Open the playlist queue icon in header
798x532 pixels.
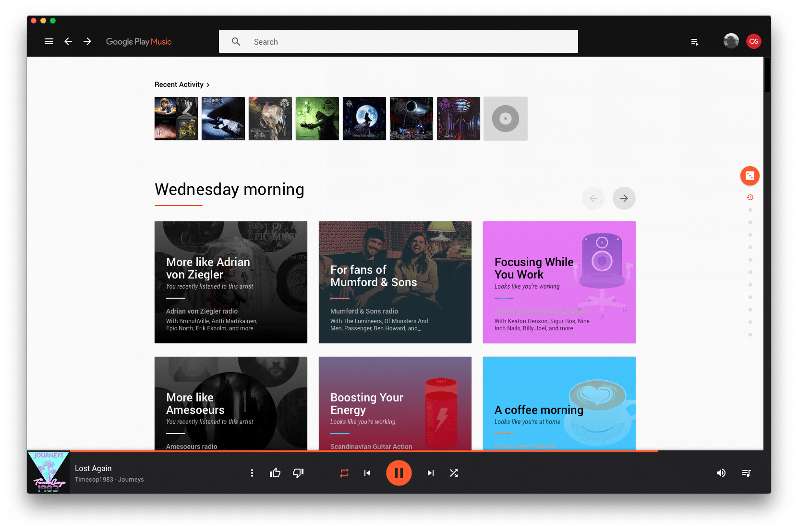[x=694, y=42]
